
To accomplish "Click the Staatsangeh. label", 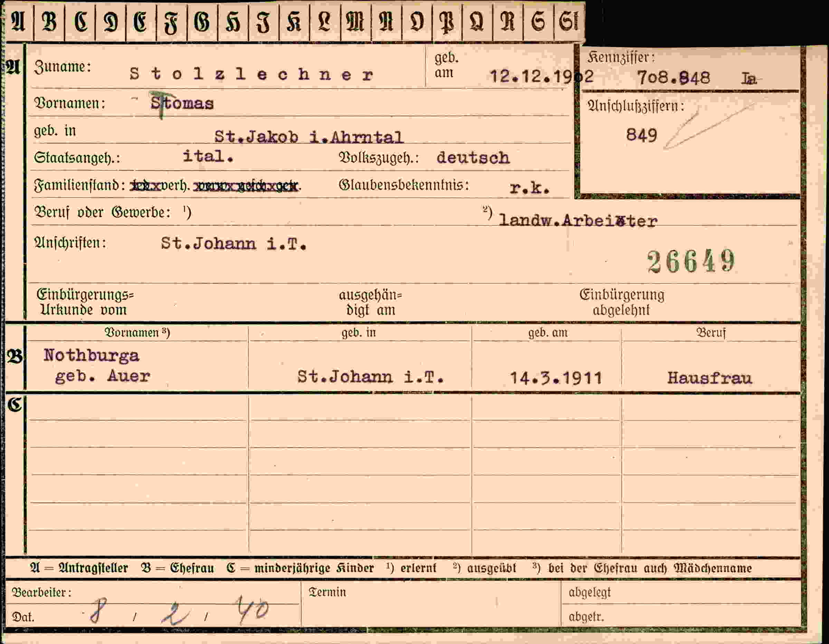I will (77, 158).
